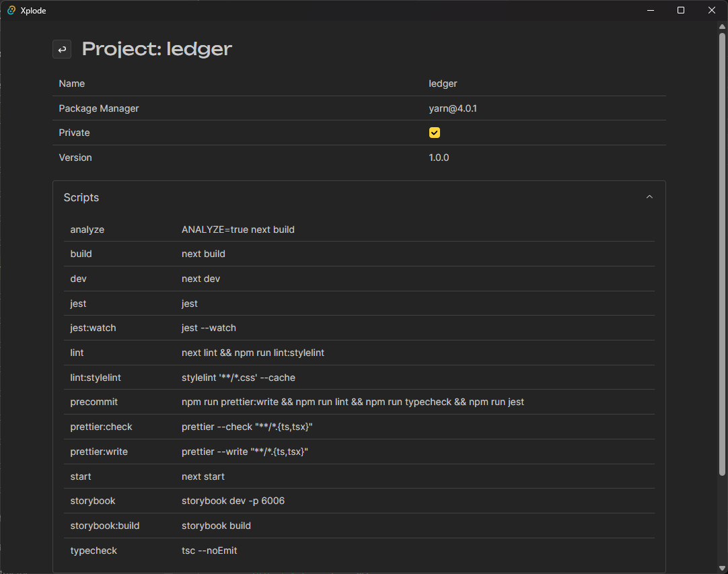This screenshot has height=574, width=728.
Task: Click the jest:watch script name
Action: pos(93,328)
